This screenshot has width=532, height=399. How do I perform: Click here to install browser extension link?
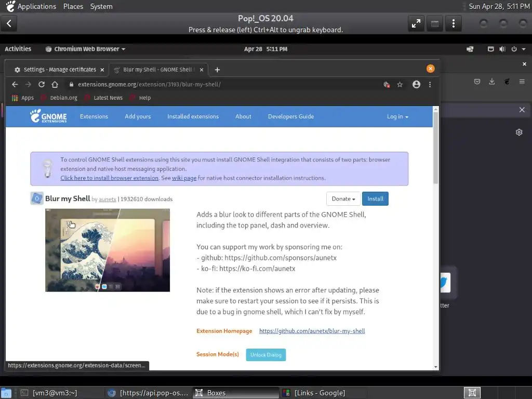pos(109,178)
